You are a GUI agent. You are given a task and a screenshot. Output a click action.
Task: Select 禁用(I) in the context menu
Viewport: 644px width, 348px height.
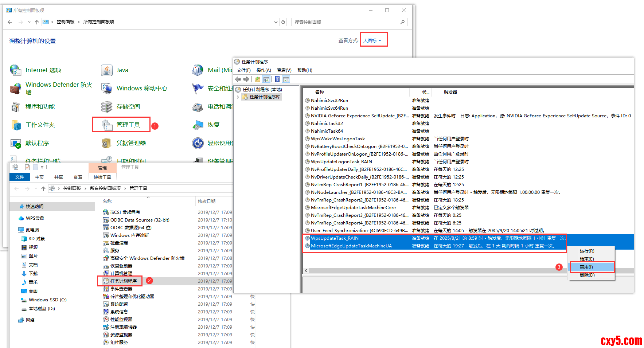tap(586, 267)
